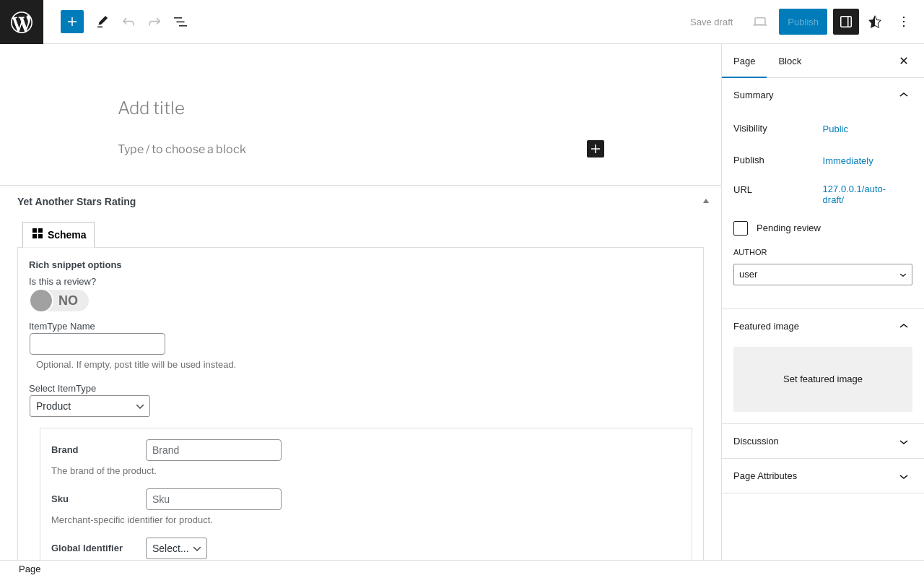
Task: Select the Tools pencil icon
Action: (x=103, y=22)
